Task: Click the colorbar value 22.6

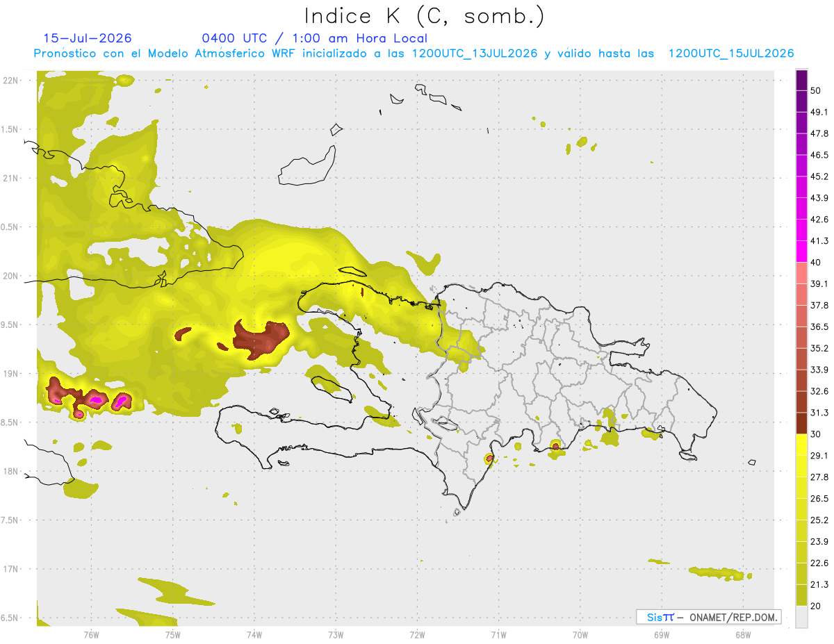Action: (819, 563)
